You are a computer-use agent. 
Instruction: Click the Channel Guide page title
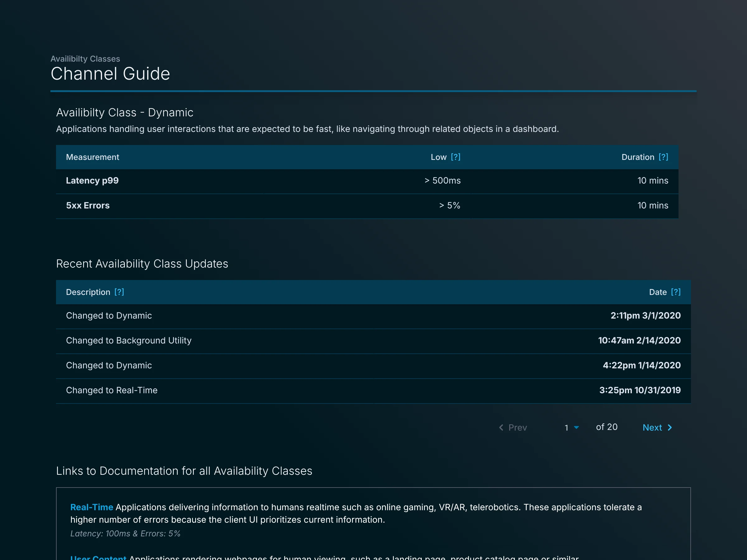click(110, 74)
